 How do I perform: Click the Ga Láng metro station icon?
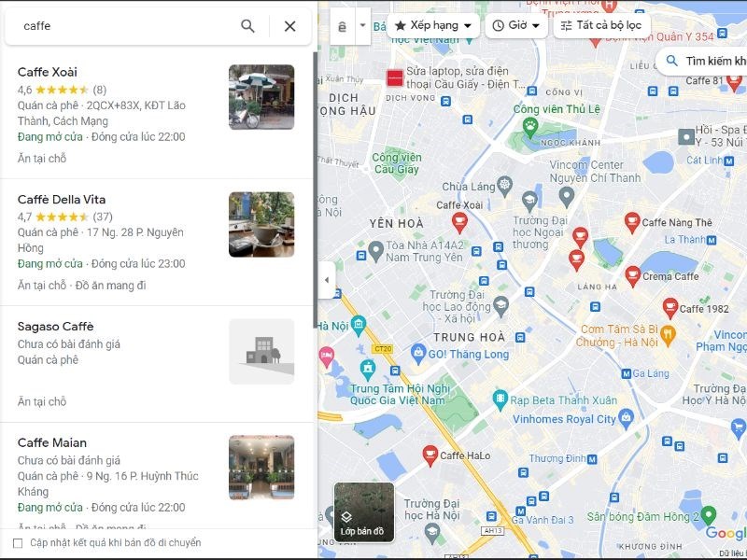click(x=627, y=374)
